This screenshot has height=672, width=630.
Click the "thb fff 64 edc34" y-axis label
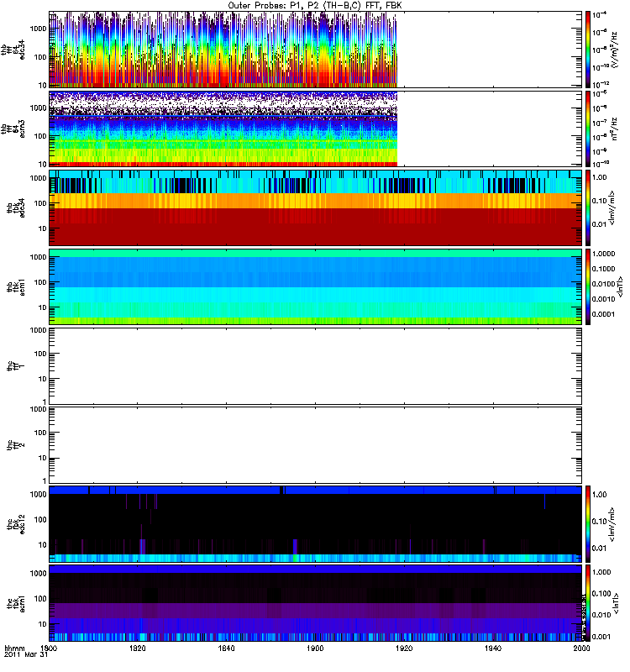(13, 50)
